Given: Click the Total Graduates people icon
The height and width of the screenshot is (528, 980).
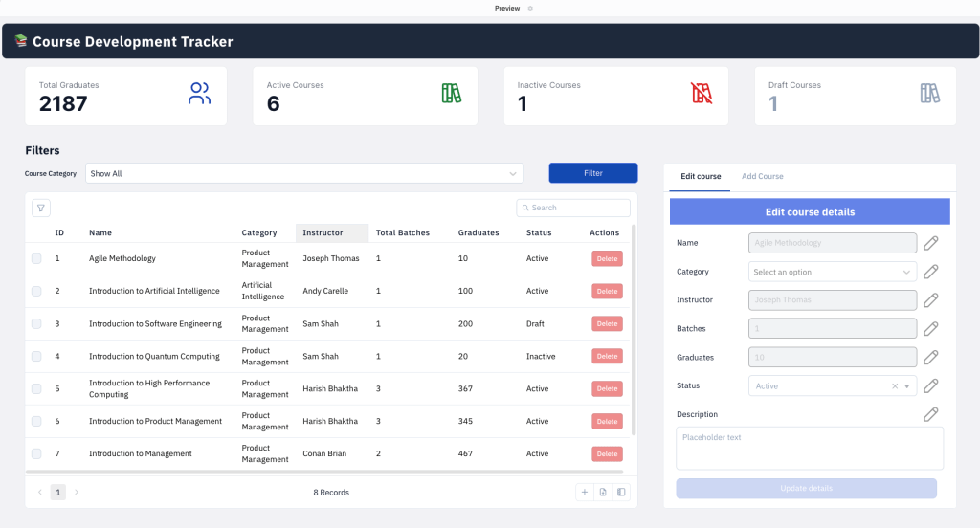Looking at the screenshot, I should (199, 94).
